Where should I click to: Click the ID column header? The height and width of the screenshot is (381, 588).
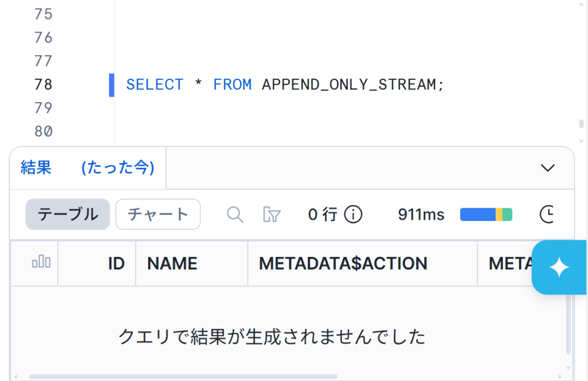(117, 263)
